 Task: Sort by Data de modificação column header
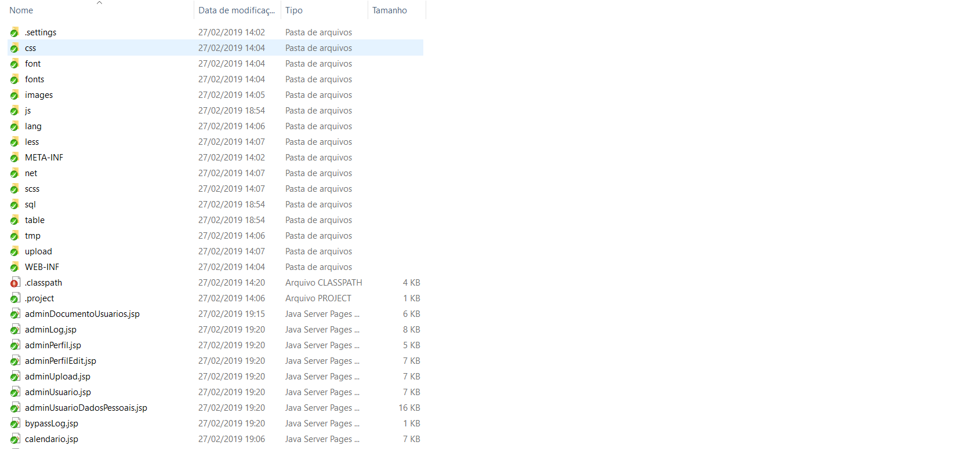237,10
